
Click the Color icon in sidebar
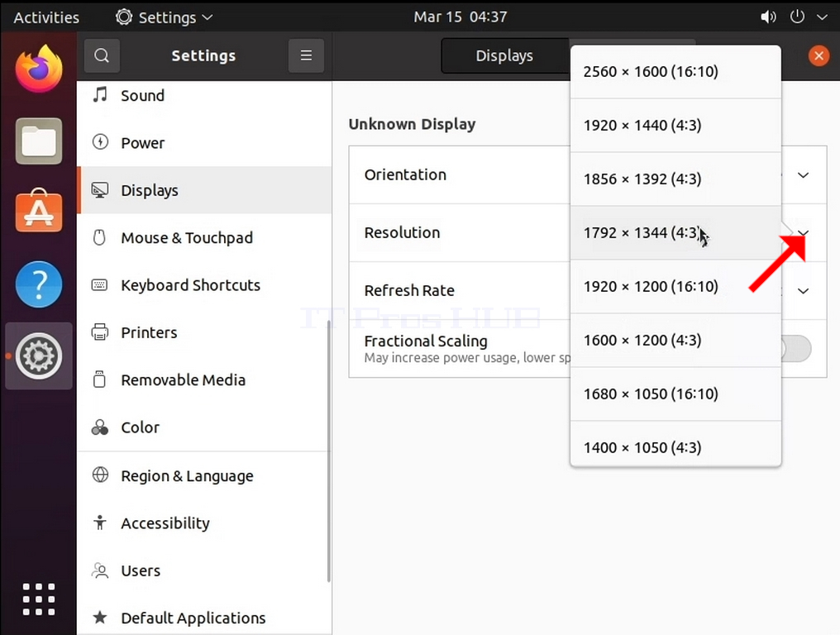pos(100,427)
